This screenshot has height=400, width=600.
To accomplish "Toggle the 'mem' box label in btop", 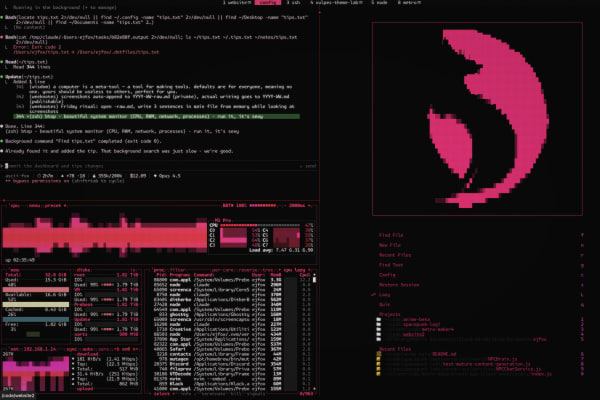I will click(x=14, y=270).
